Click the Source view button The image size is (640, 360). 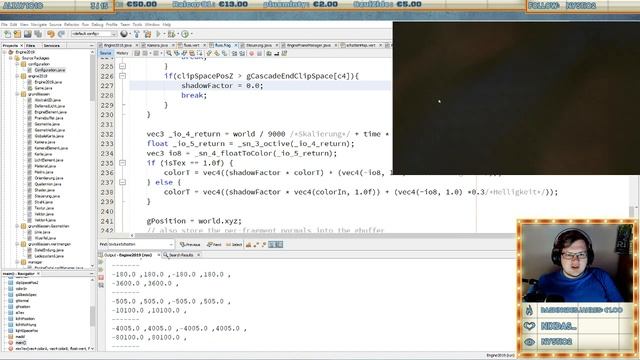tap(105, 53)
